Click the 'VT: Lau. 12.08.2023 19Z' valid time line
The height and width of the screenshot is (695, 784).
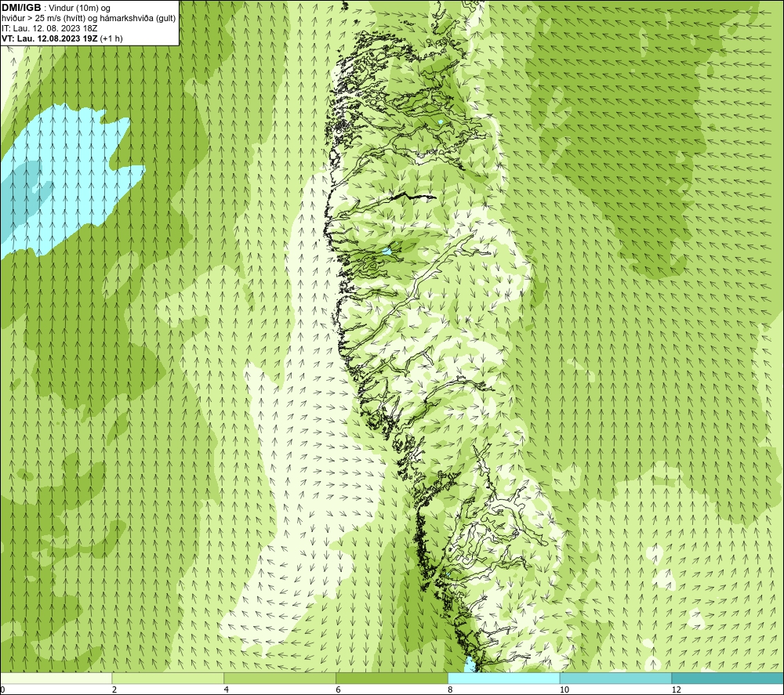pyautogui.click(x=62, y=38)
